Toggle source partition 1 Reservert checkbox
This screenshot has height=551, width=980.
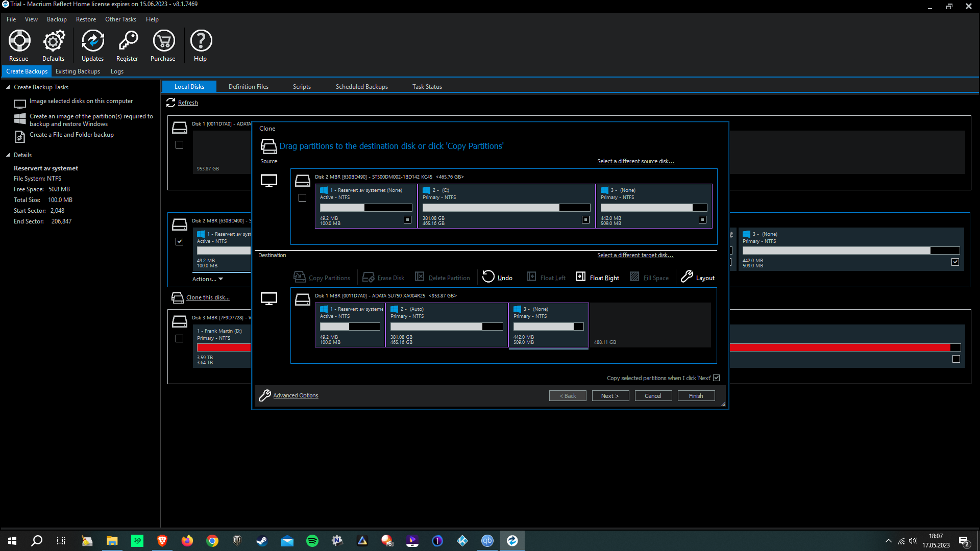tap(407, 219)
